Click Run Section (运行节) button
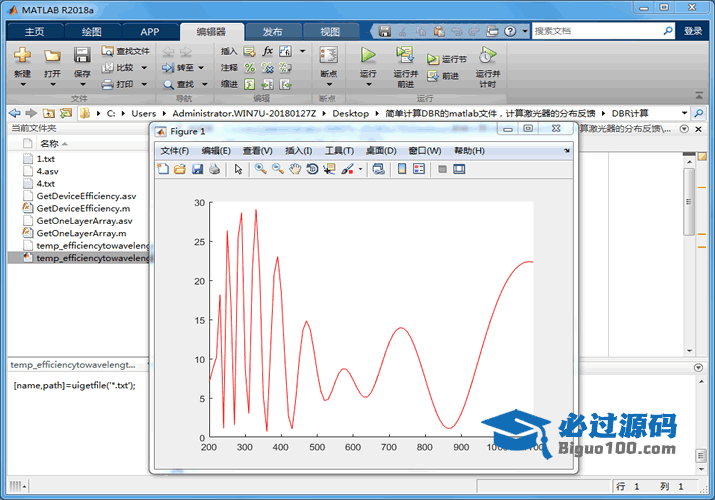 446,59
